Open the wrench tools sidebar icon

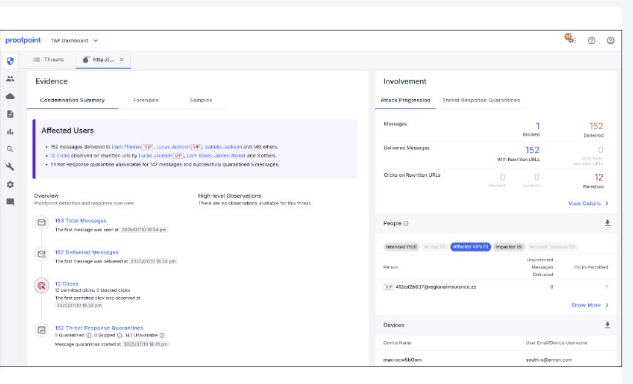10,167
